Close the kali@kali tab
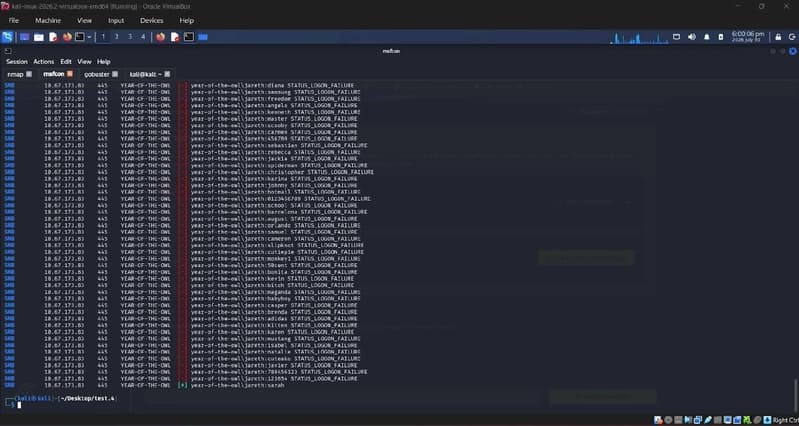The image size is (799, 426). coord(167,74)
